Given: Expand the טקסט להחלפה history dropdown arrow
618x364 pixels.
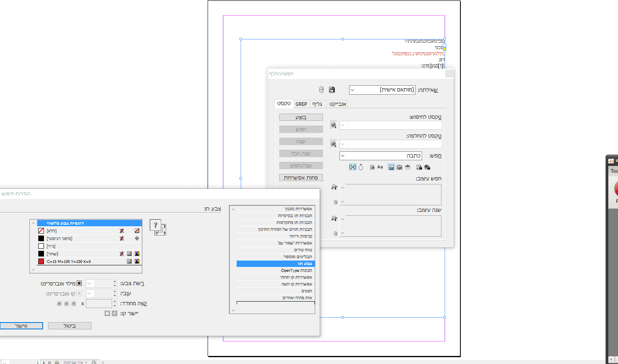Looking at the screenshot, I should [343, 144].
